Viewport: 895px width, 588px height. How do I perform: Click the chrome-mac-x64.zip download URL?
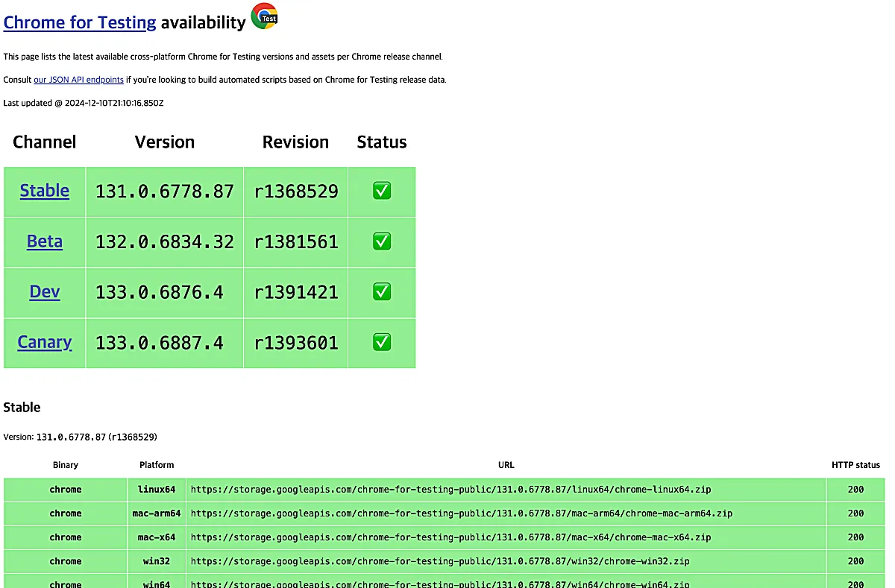(451, 537)
